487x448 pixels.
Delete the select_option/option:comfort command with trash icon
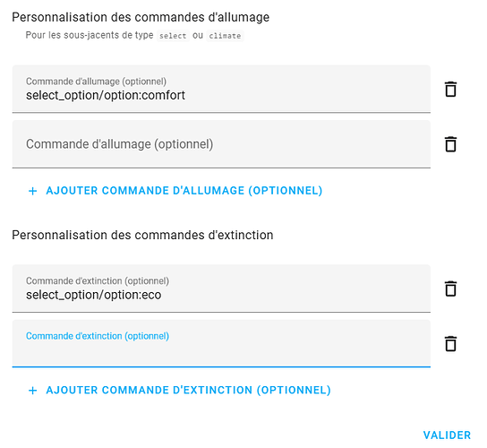450,90
